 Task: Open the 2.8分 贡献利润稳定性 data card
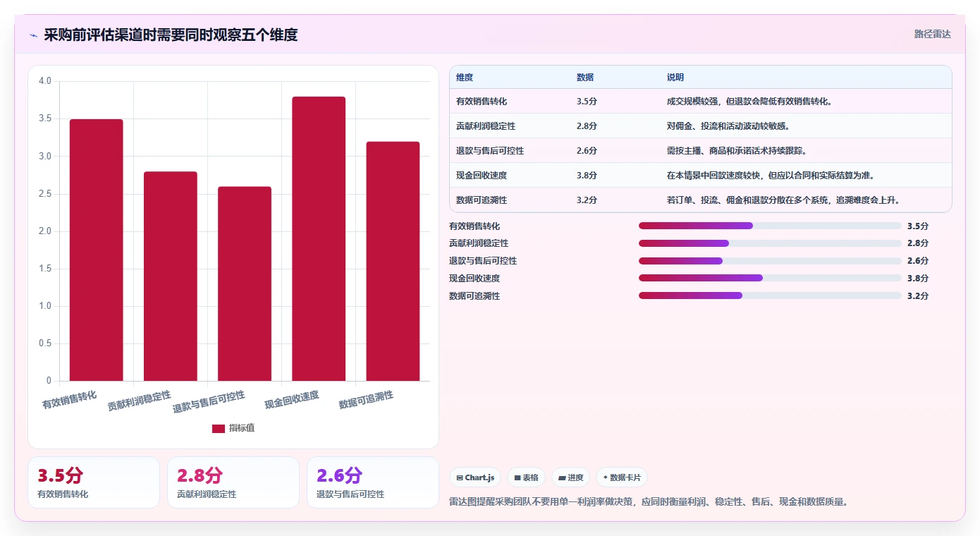tap(233, 482)
